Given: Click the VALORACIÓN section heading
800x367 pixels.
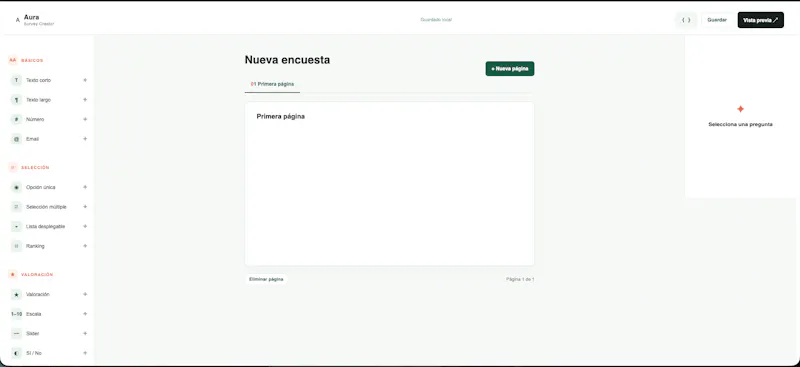Looking at the screenshot, I should (x=37, y=275).
